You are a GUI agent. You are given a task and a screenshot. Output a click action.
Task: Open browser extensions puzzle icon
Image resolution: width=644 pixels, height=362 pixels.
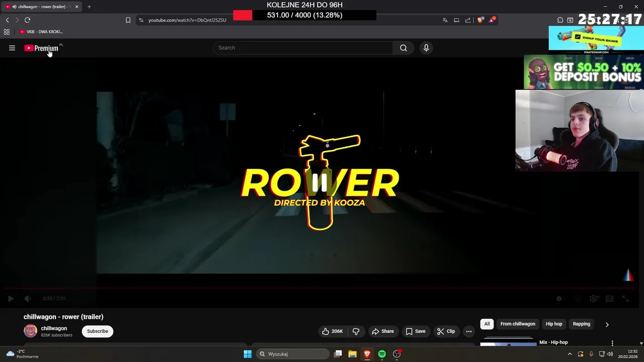(560, 20)
